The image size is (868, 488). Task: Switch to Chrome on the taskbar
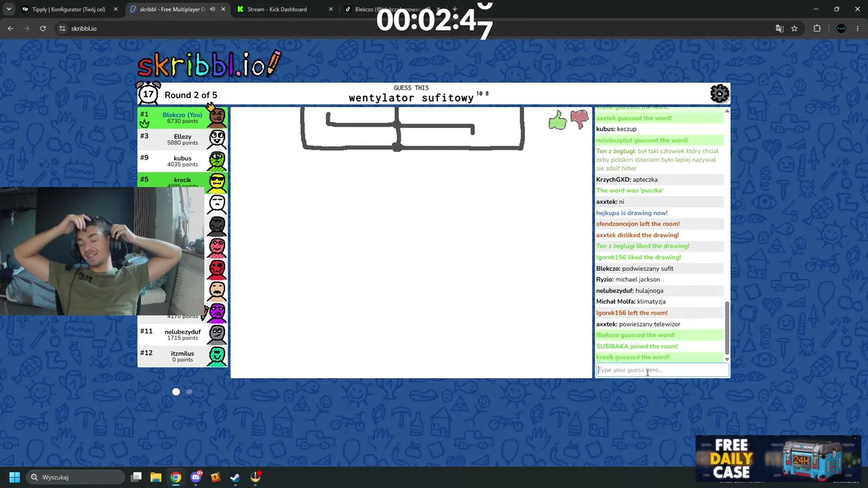tap(176, 477)
